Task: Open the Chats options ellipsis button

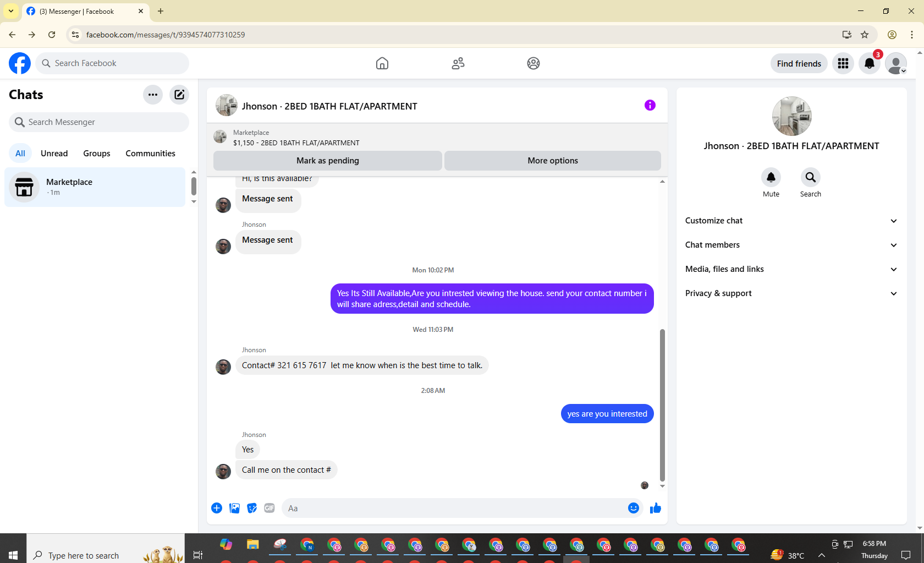Action: [x=153, y=95]
